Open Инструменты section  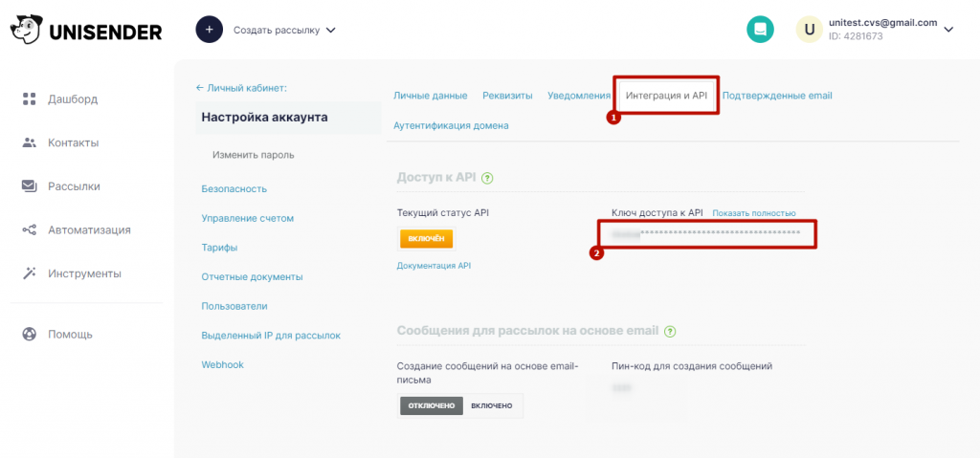(x=84, y=273)
